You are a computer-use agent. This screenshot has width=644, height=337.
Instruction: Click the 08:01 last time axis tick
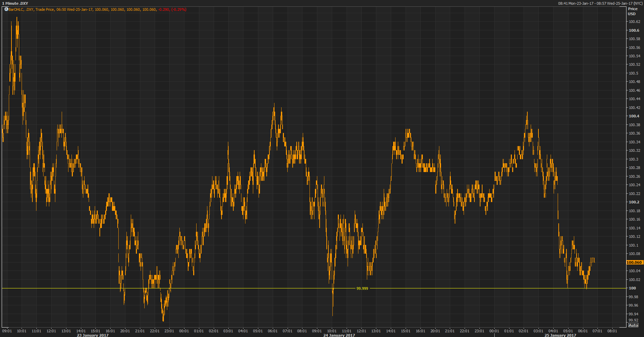[612, 331]
